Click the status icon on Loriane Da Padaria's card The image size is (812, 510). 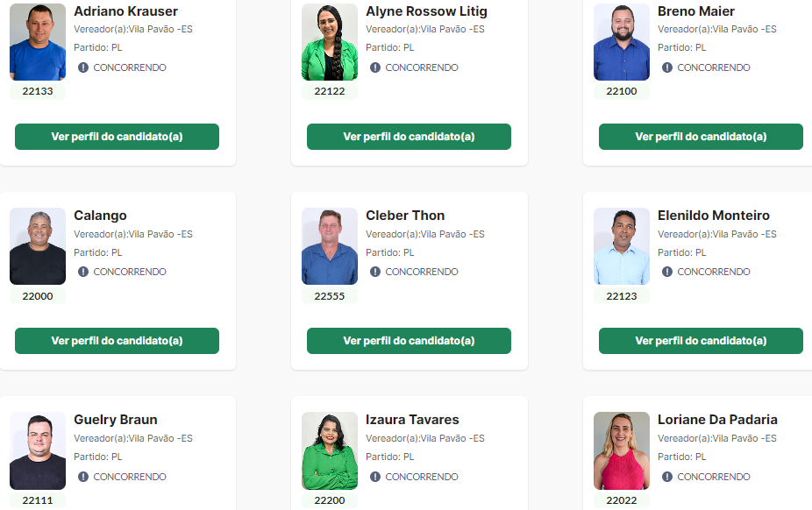tap(667, 477)
